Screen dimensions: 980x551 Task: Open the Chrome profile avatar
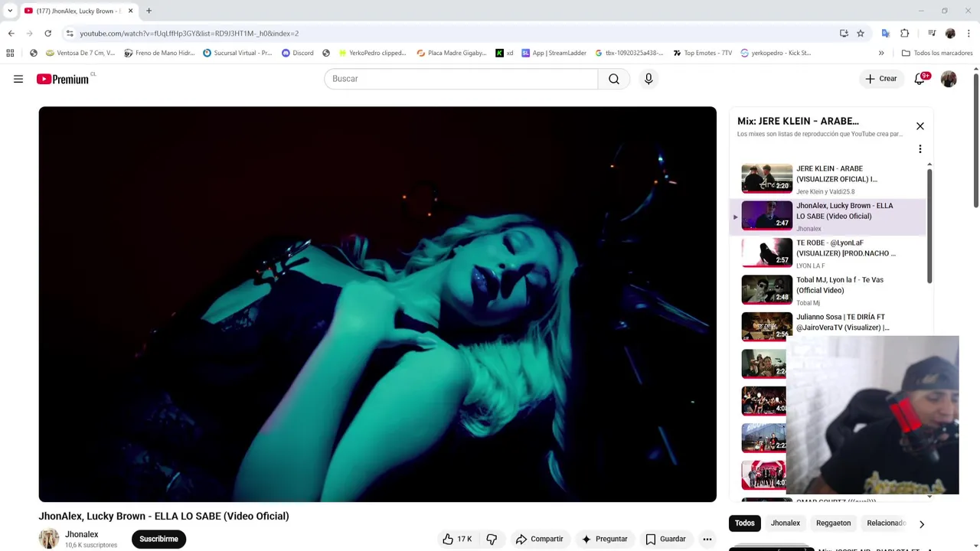tap(950, 34)
